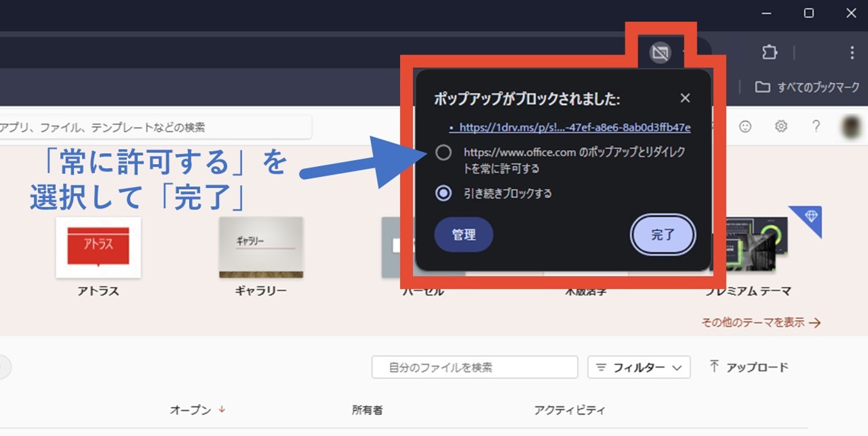This screenshot has height=436, width=868.
Task: Select the アトラス theme thumbnail
Action: tap(98, 247)
